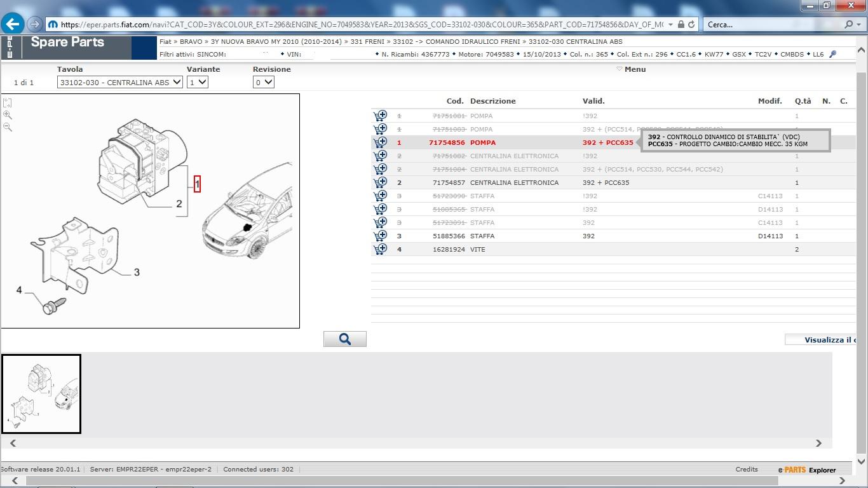Screen dimensions: 868x488
Task: Click the filter magnifier icon after LL6
Action: pyautogui.click(x=833, y=54)
